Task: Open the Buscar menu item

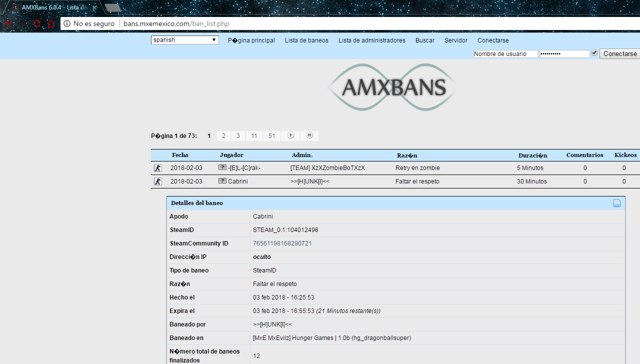Action: (x=425, y=40)
